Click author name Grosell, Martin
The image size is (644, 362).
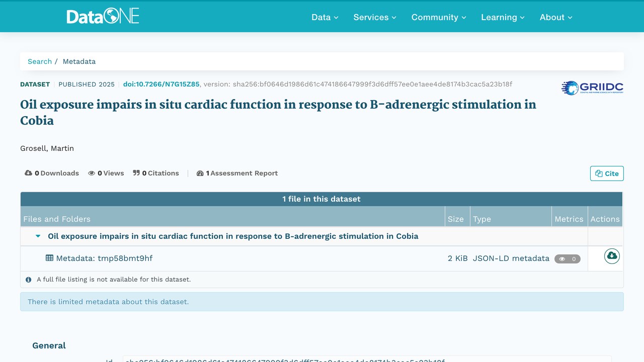47,148
